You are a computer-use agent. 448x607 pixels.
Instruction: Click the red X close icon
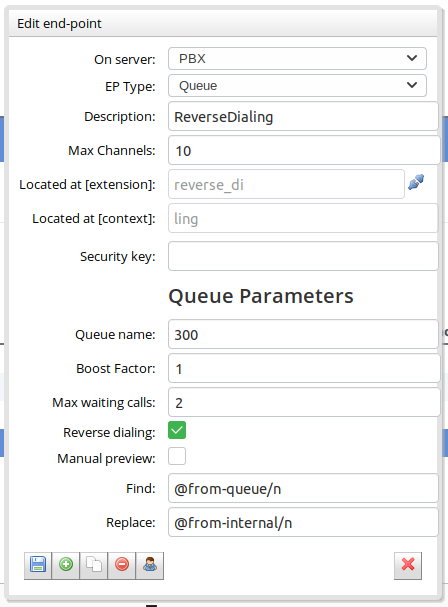[408, 565]
